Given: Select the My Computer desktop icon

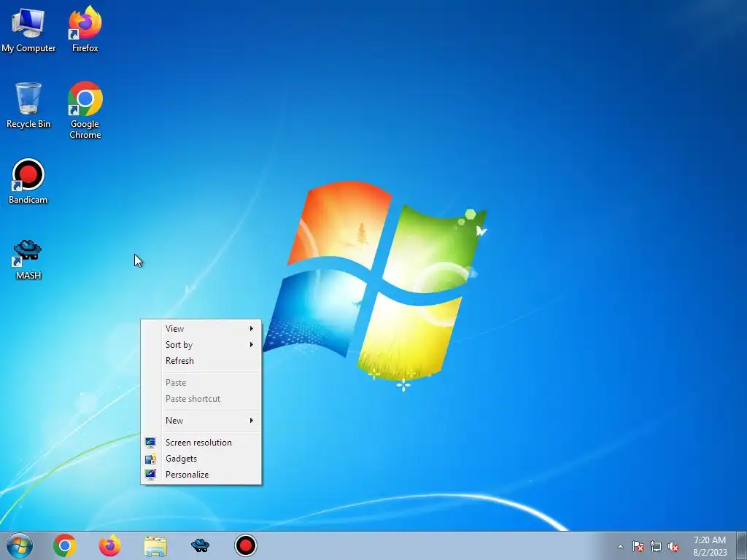Looking at the screenshot, I should [x=28, y=29].
